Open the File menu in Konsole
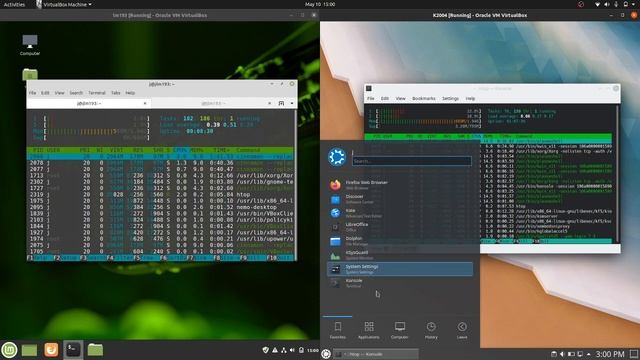640x360 pixels. (371, 98)
